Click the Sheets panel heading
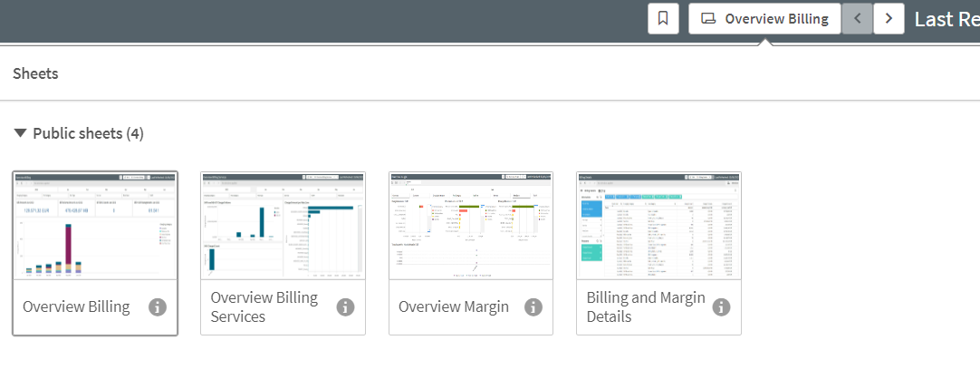Screen dimensions: 980x379 (x=35, y=73)
